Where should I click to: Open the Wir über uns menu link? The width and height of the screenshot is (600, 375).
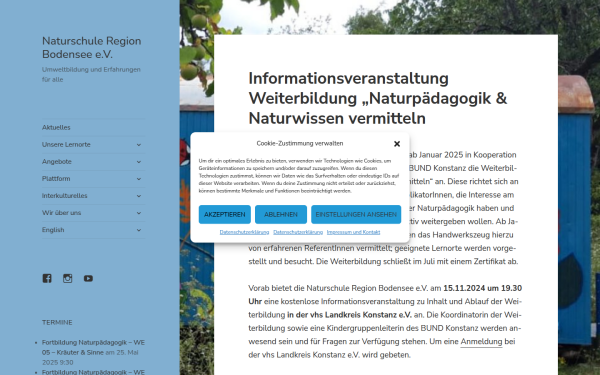(62, 213)
